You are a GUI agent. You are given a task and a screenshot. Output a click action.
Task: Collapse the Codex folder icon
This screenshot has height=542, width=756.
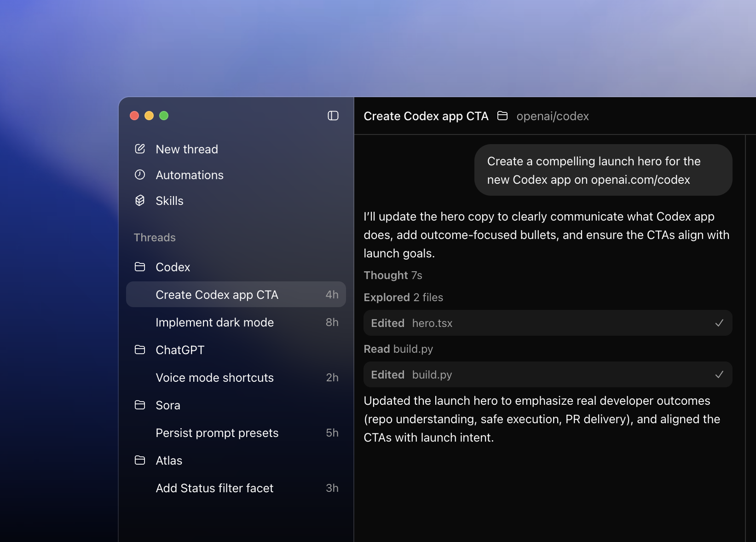[x=140, y=267]
